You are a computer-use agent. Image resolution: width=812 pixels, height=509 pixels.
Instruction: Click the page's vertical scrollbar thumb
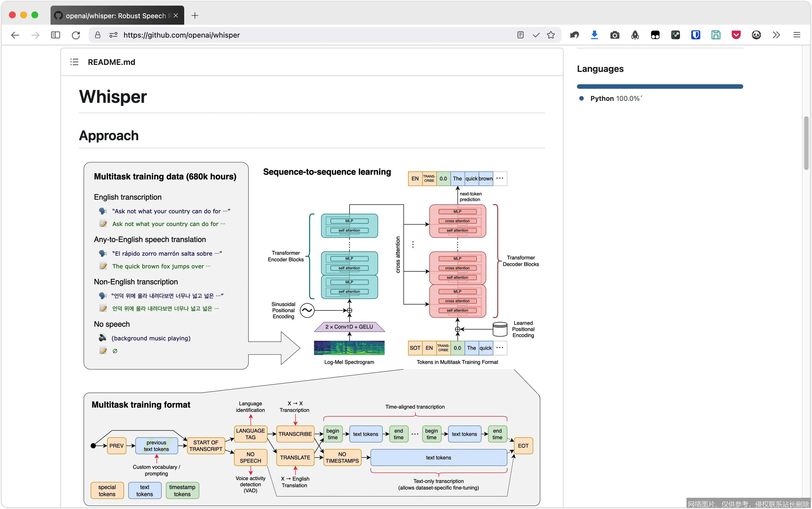click(x=806, y=143)
